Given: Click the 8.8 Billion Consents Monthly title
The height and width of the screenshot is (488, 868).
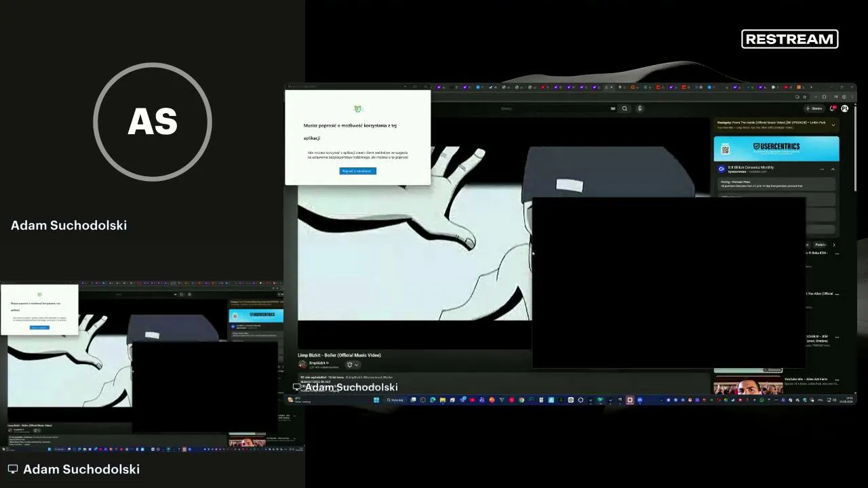Looking at the screenshot, I should [751, 167].
